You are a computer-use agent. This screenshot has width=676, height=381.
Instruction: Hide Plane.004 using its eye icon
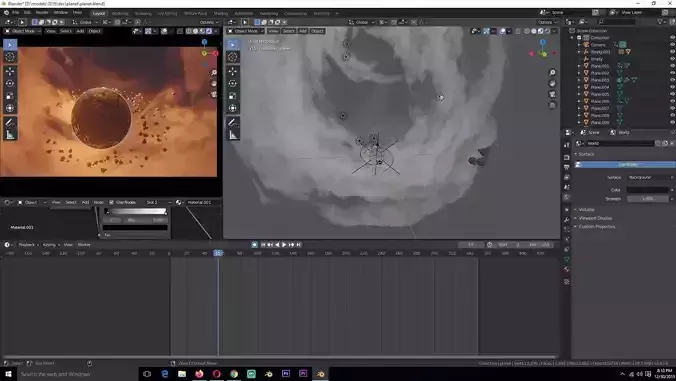672,87
